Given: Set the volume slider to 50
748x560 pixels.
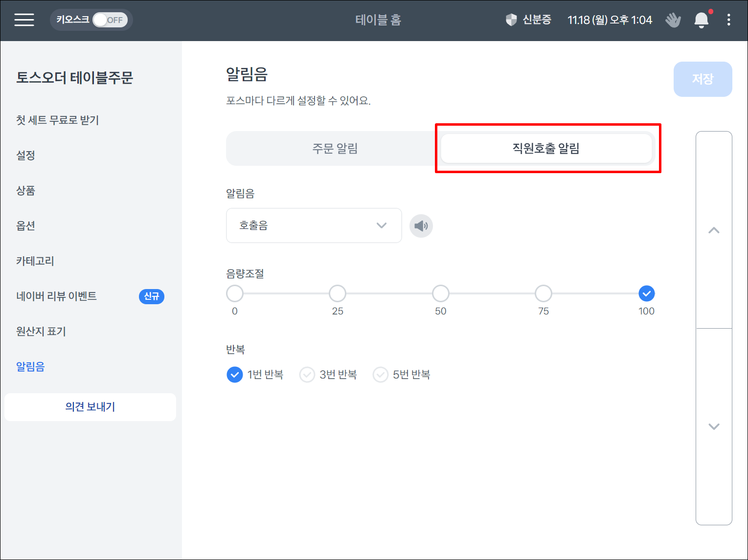Looking at the screenshot, I should [x=440, y=293].
